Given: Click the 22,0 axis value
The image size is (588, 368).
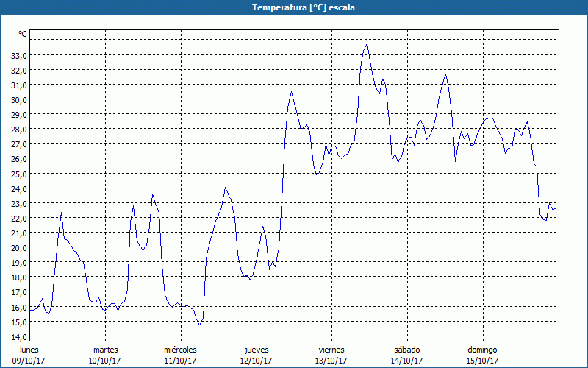Looking at the screenshot, I should click(x=18, y=218).
